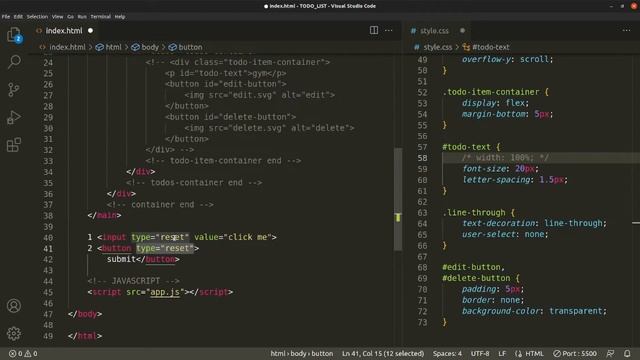Viewport: 640px width, 360px height.
Task: Open the View menu
Action: [x=58, y=17]
